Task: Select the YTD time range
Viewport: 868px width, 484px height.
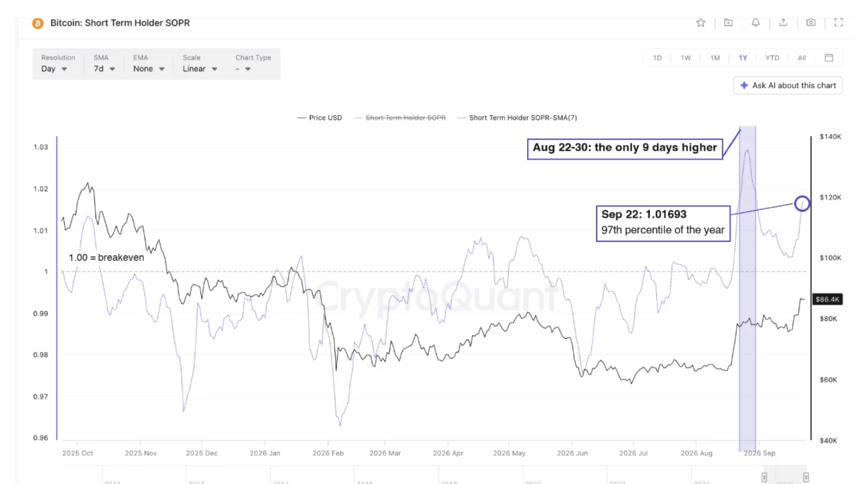Action: (x=772, y=58)
